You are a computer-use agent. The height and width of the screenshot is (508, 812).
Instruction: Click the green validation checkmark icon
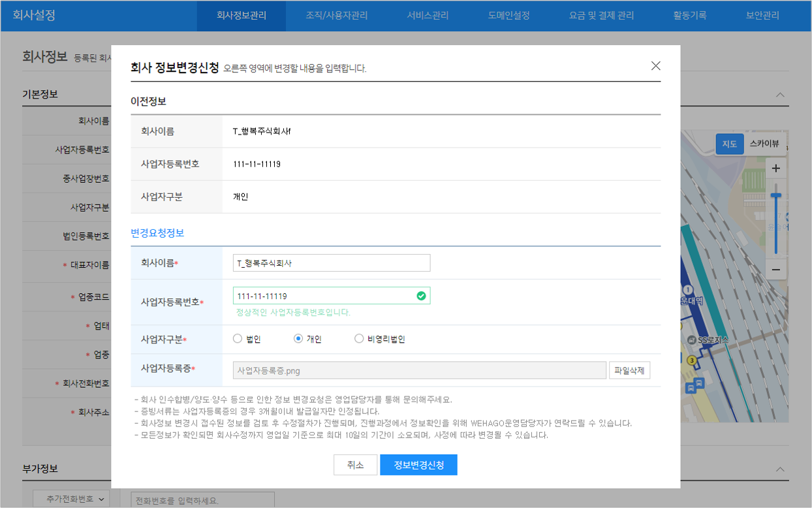(x=421, y=296)
